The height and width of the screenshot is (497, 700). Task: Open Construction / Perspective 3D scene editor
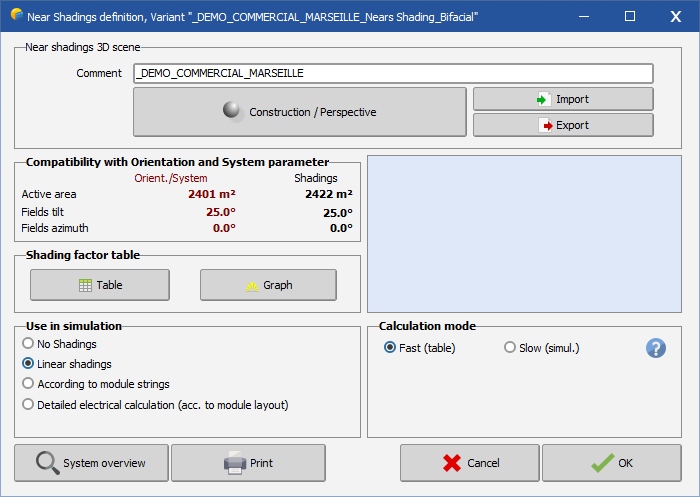click(x=300, y=112)
